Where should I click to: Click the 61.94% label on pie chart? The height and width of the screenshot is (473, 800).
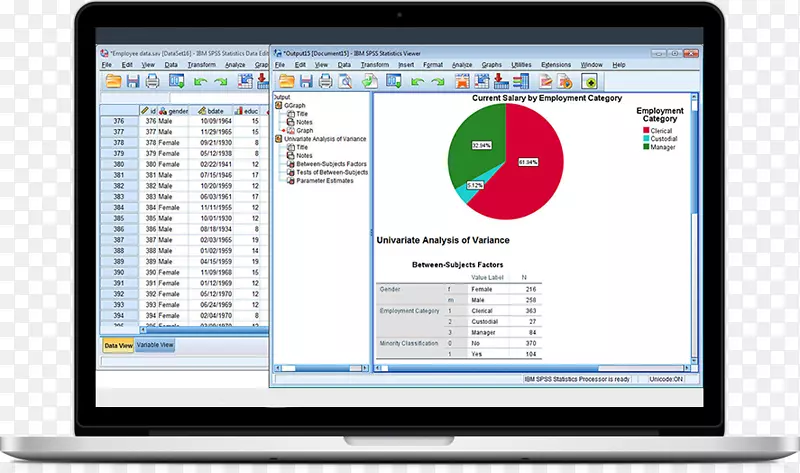coord(528,162)
